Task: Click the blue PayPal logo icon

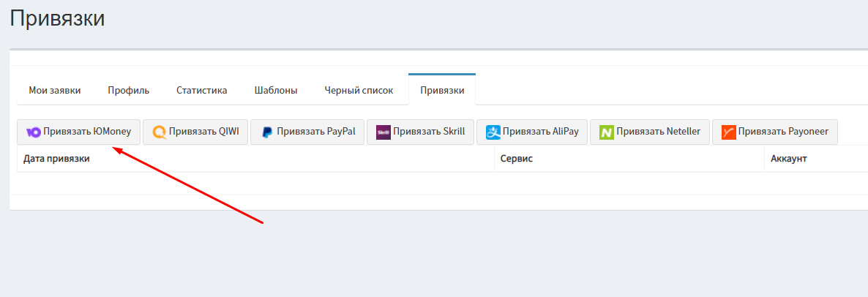Action: click(x=267, y=132)
